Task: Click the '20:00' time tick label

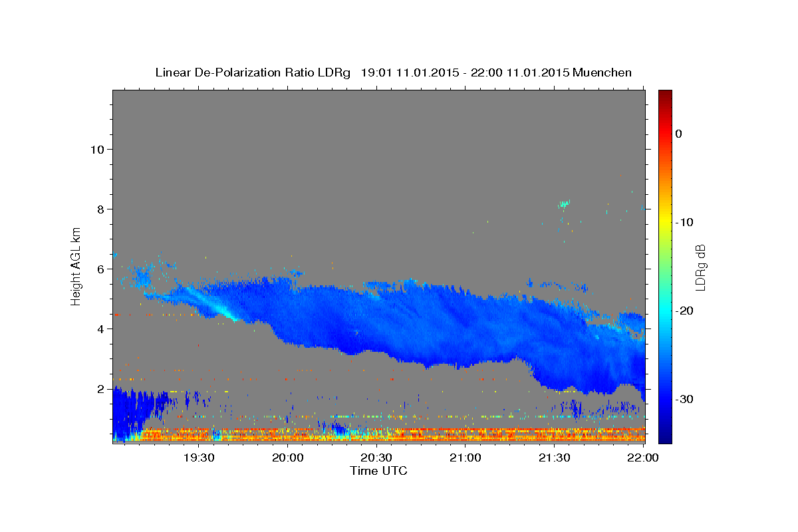Action: 288,458
